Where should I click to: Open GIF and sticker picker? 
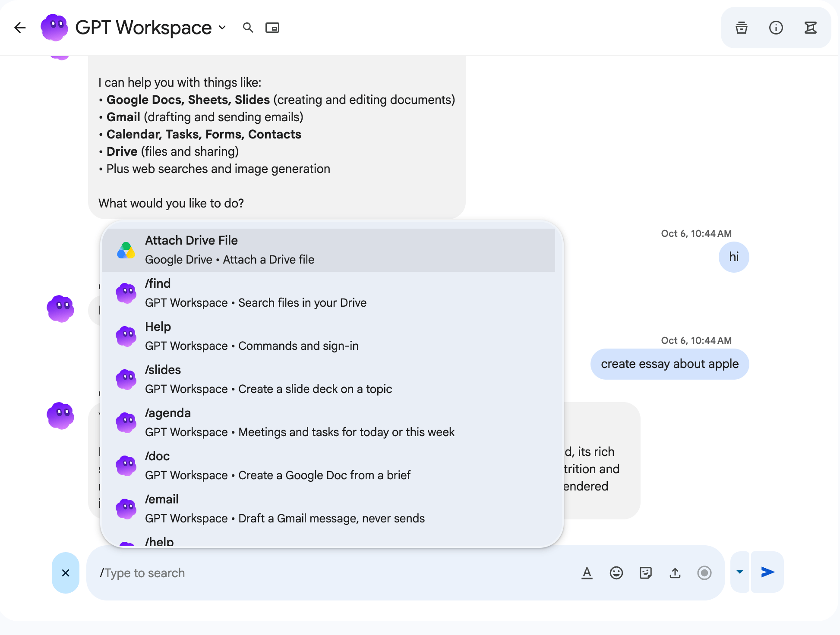[x=646, y=573]
